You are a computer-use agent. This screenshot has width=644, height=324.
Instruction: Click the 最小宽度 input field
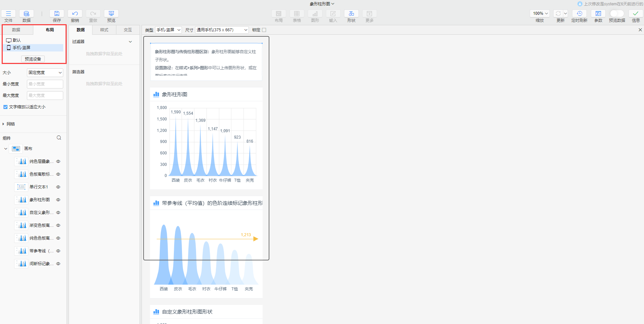45,84
